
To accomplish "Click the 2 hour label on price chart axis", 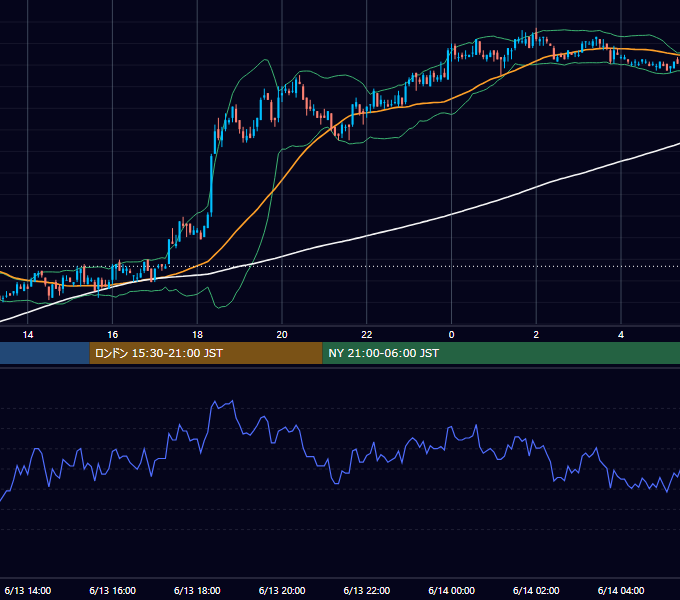I will [x=536, y=335].
